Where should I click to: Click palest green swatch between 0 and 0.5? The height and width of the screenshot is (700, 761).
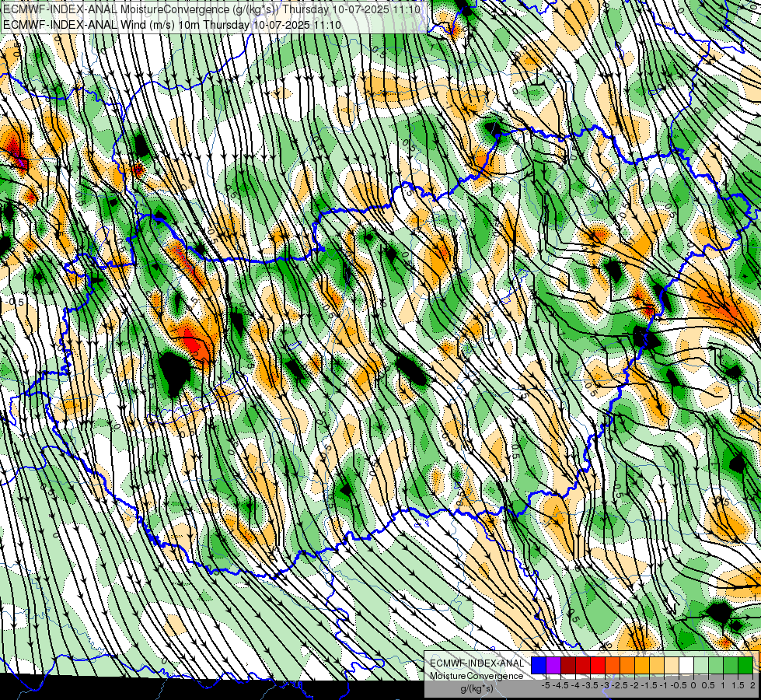click(701, 665)
